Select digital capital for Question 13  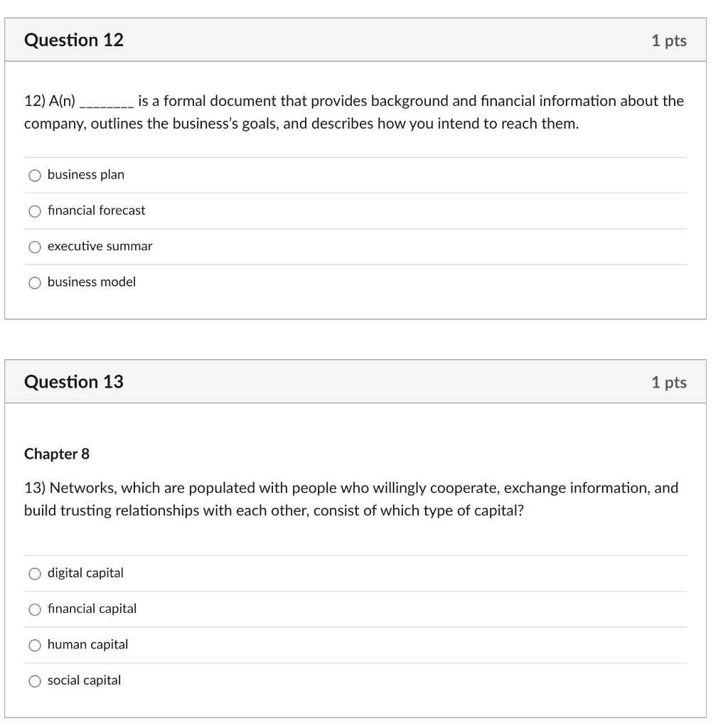tap(34, 572)
